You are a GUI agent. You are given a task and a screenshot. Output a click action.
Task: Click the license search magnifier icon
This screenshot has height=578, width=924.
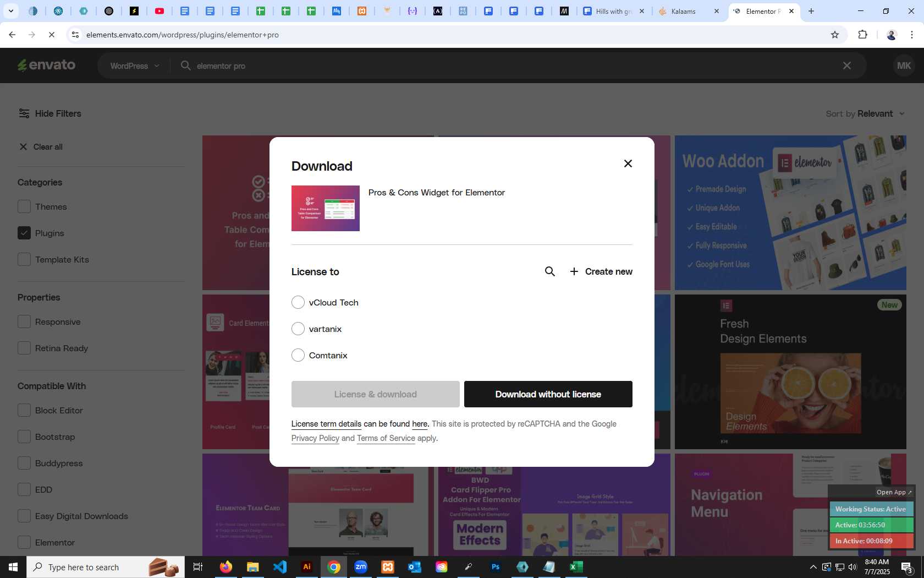pyautogui.click(x=549, y=271)
